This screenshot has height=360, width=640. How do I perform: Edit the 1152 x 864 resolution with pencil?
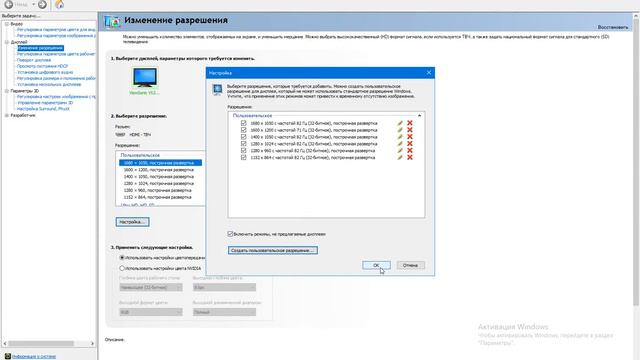(x=400, y=157)
